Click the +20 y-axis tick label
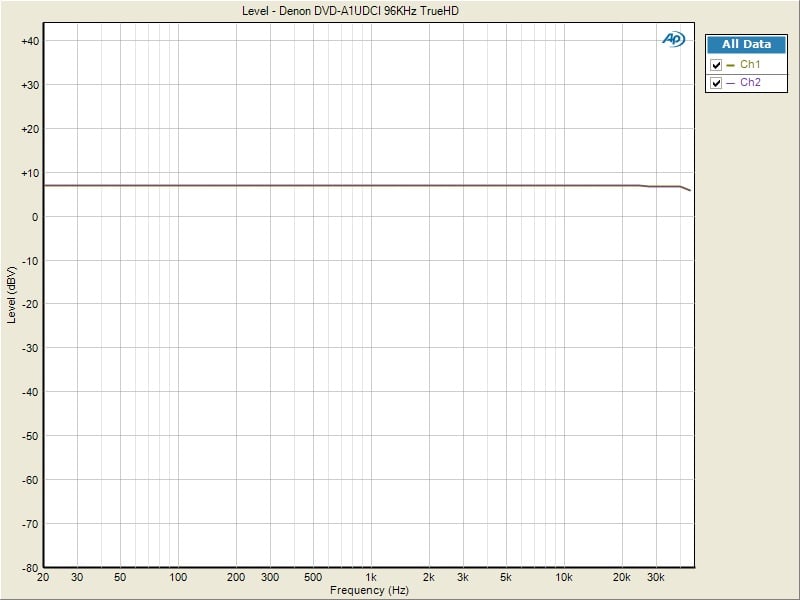Screen dimensions: 800x600 click(x=30, y=129)
